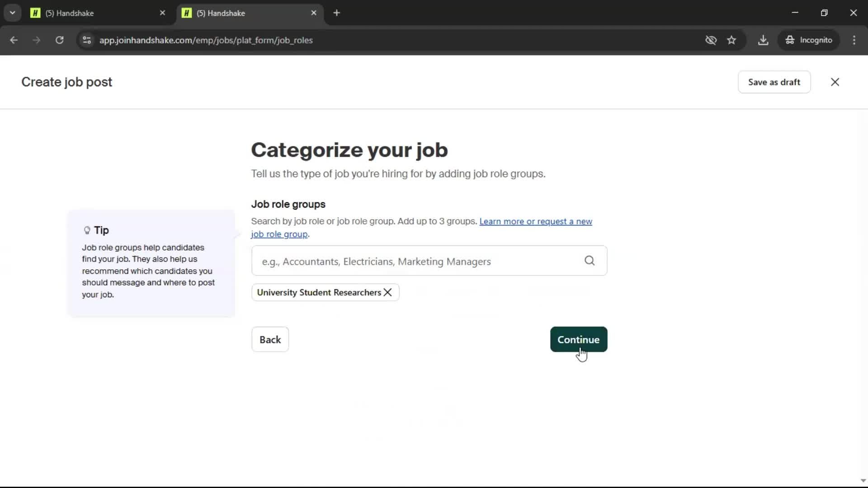Open the browser downloads icon
This screenshot has height=488, width=868.
coord(763,40)
